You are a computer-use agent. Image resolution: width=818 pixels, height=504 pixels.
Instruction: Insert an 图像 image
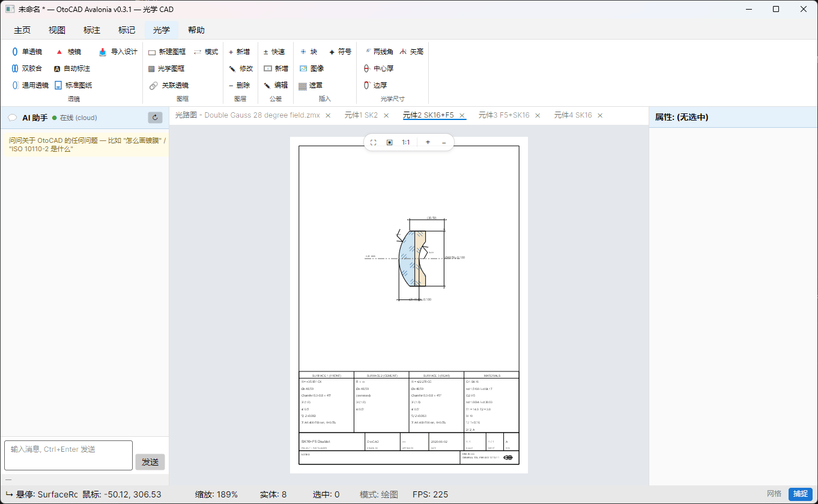point(312,68)
